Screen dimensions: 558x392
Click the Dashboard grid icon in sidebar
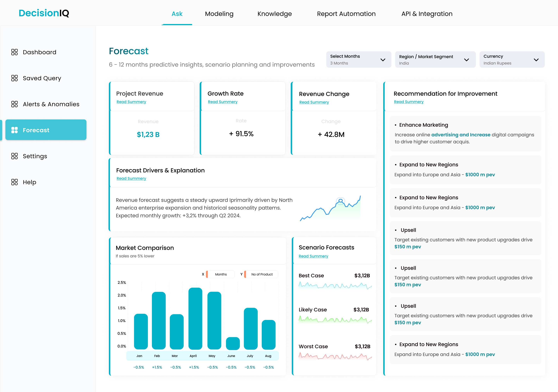tap(15, 52)
